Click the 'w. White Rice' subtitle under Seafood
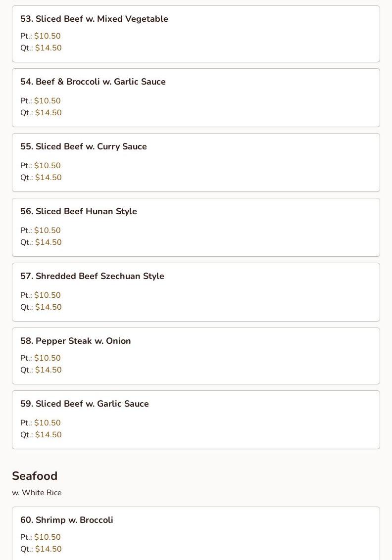The height and width of the screenshot is (560, 392). pos(37,493)
